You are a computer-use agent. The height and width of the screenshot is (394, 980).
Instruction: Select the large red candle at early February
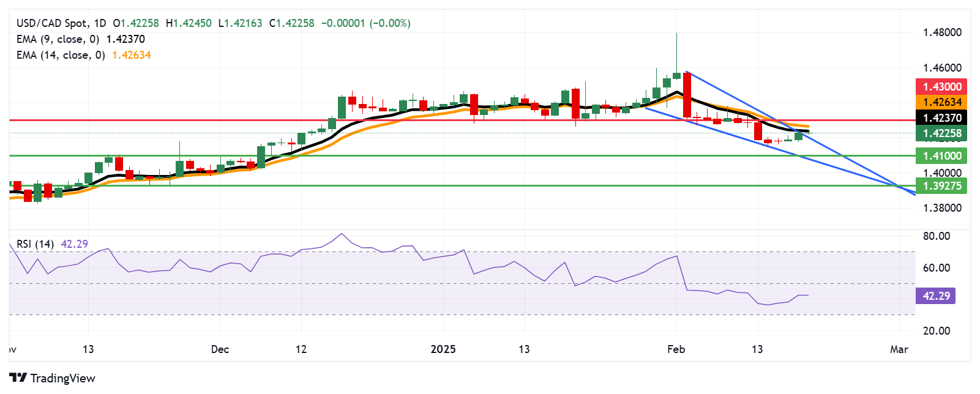coord(687,95)
